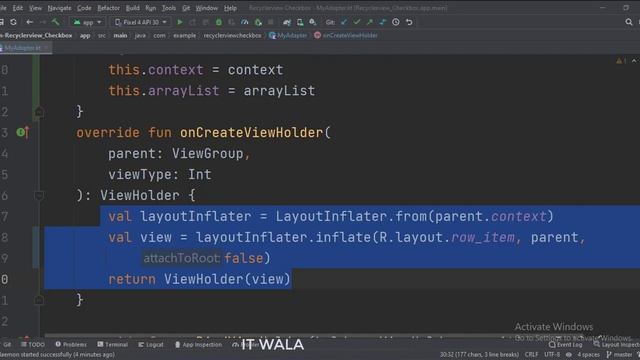
Task: Sync Project with Gradle Files icon
Action: 287,22
